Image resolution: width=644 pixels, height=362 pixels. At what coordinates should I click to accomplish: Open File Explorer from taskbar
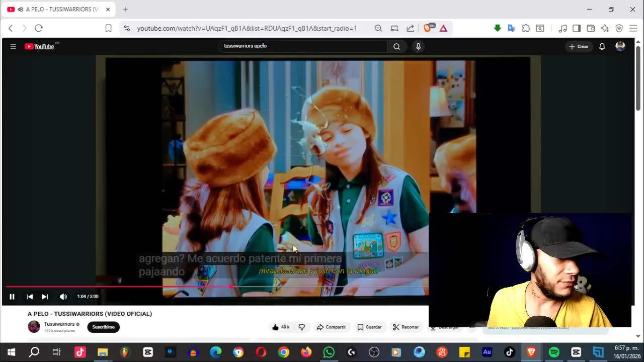tap(103, 352)
